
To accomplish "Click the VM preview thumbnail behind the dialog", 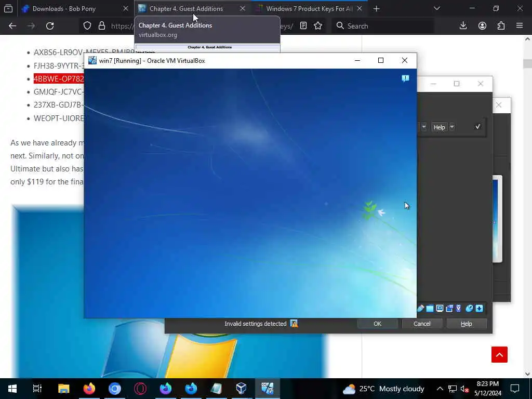I will point(497,219).
